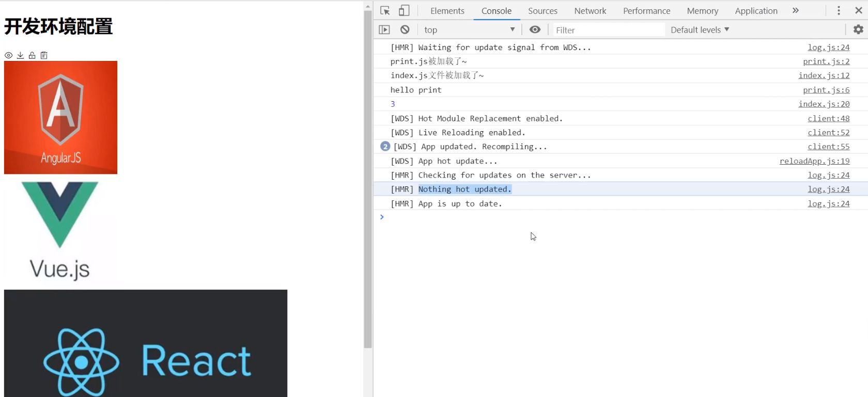Open log.js:24 link beside 'Checking for updates'
868x397 pixels.
[x=829, y=175]
